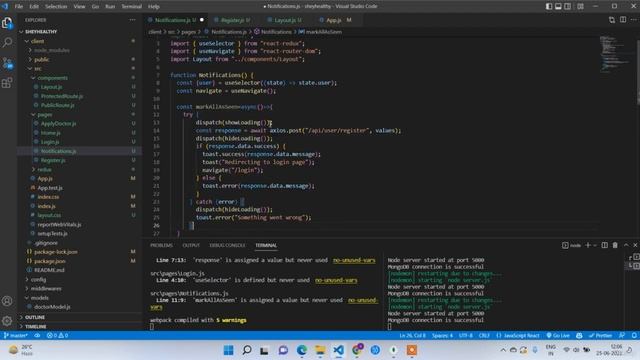Screen dimensions: 640x360
Task: Switch to the Output panel tab
Action: pos(191,245)
